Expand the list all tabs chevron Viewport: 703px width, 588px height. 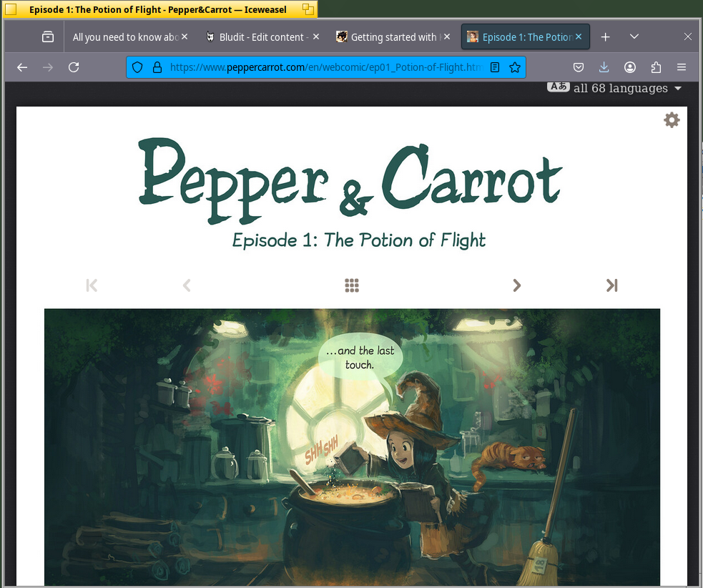click(634, 36)
